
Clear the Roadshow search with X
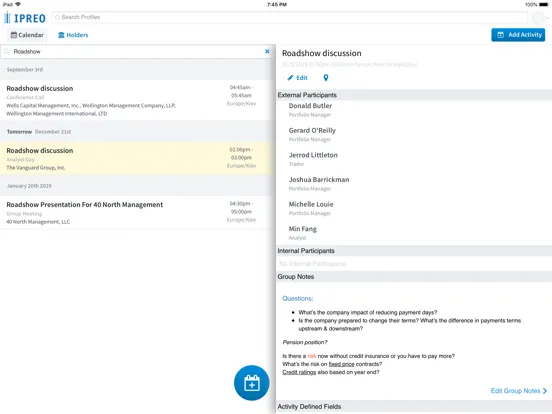[267, 51]
